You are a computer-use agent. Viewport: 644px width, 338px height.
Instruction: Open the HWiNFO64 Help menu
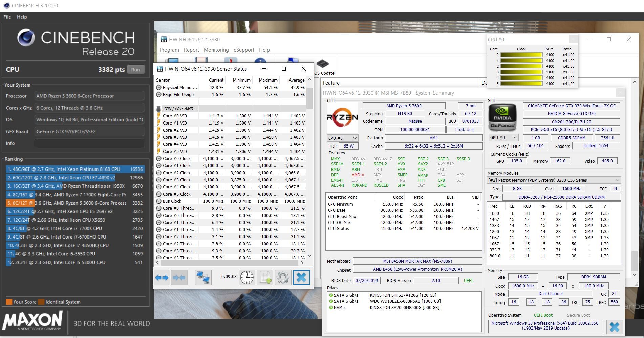point(264,50)
